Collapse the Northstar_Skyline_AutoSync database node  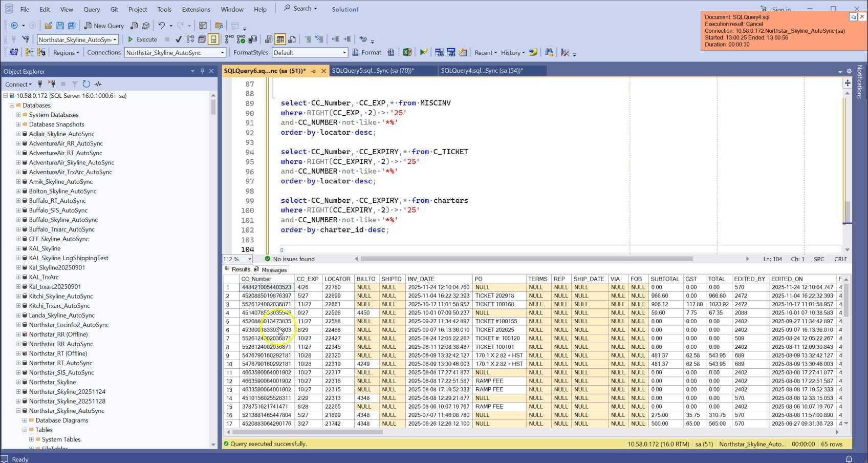[x=18, y=411]
